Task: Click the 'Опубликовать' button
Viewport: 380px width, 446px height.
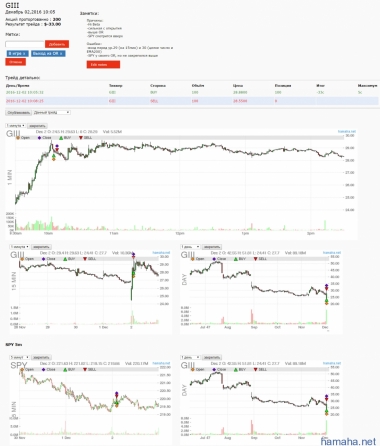Action: click(x=19, y=113)
